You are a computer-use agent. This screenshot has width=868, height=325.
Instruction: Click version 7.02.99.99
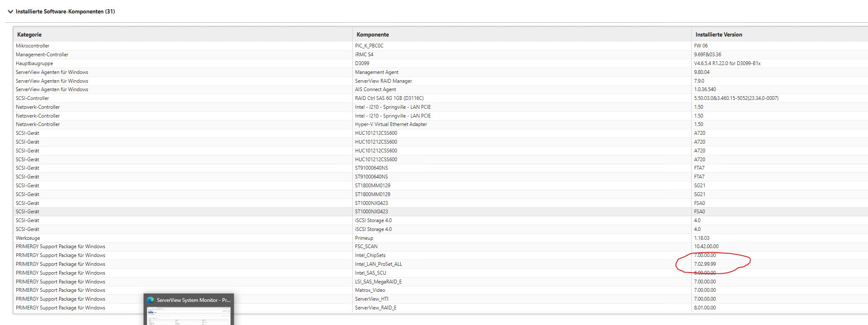click(x=705, y=264)
